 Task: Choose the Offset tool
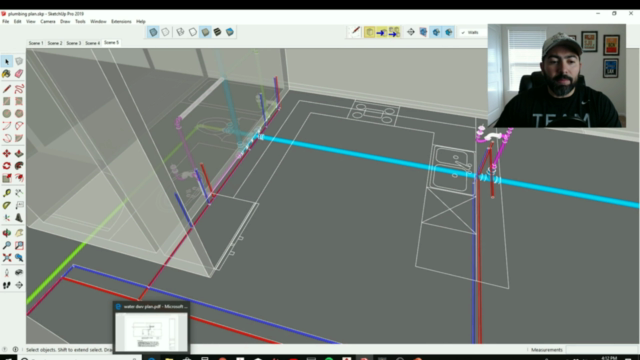pyautogui.click(x=19, y=178)
